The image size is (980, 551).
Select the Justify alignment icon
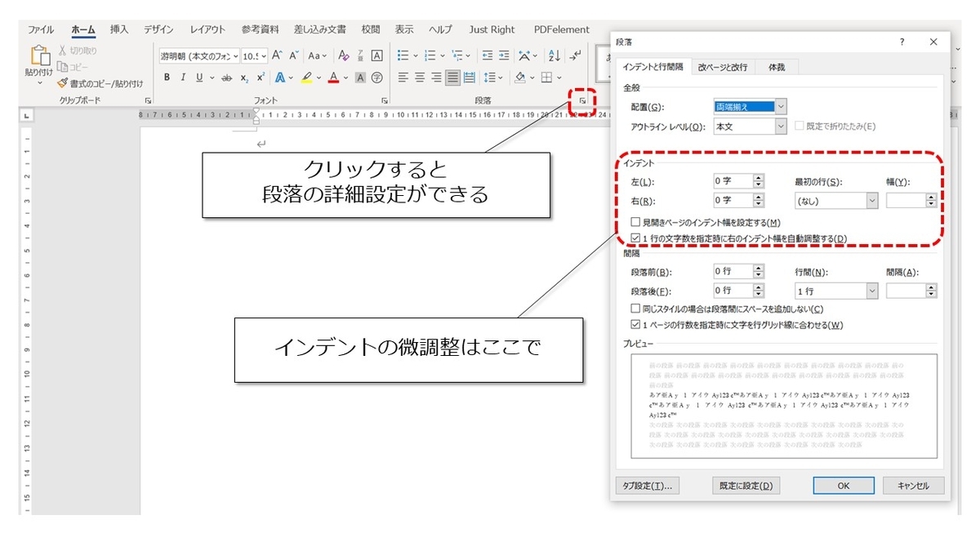point(452,78)
